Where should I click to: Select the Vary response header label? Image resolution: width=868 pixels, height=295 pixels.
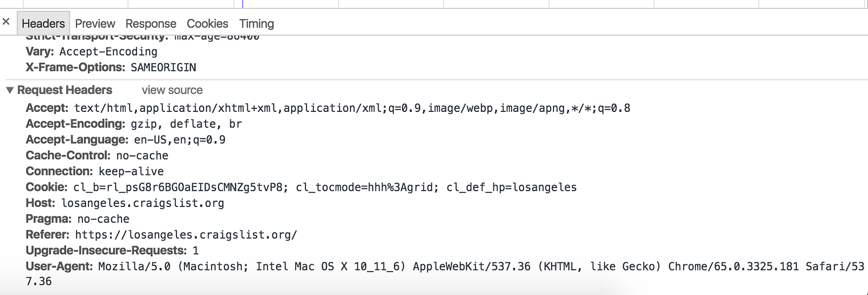pyautogui.click(x=40, y=52)
